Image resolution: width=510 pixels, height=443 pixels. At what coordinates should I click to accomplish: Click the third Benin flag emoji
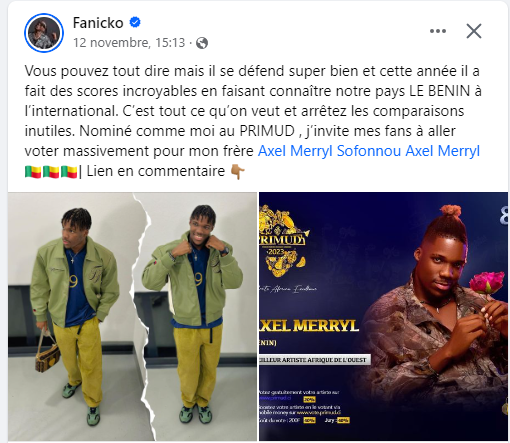(69, 172)
